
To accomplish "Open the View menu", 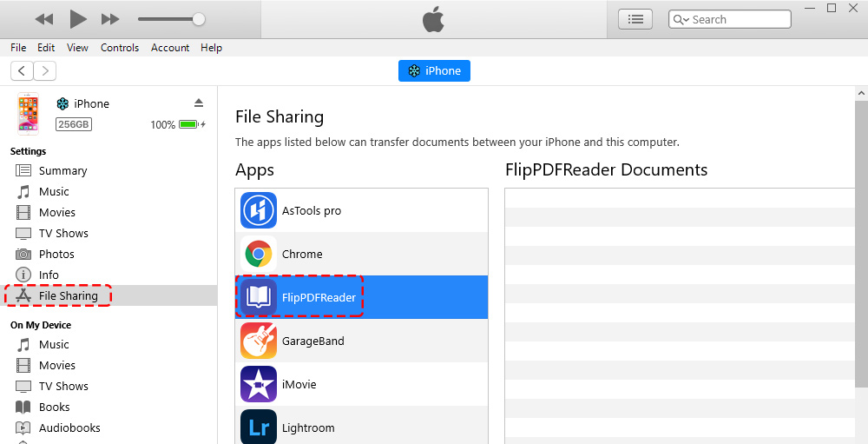I will tap(77, 48).
